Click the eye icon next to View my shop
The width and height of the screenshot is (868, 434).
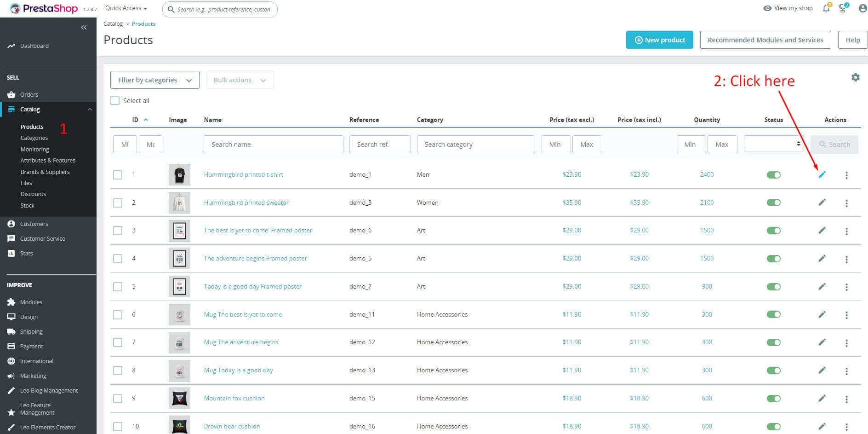pyautogui.click(x=767, y=8)
